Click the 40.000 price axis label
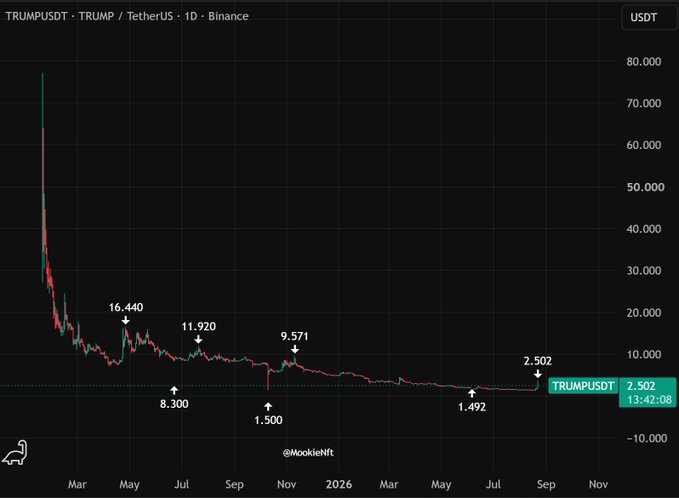This screenshot has width=679, height=498. 643,229
